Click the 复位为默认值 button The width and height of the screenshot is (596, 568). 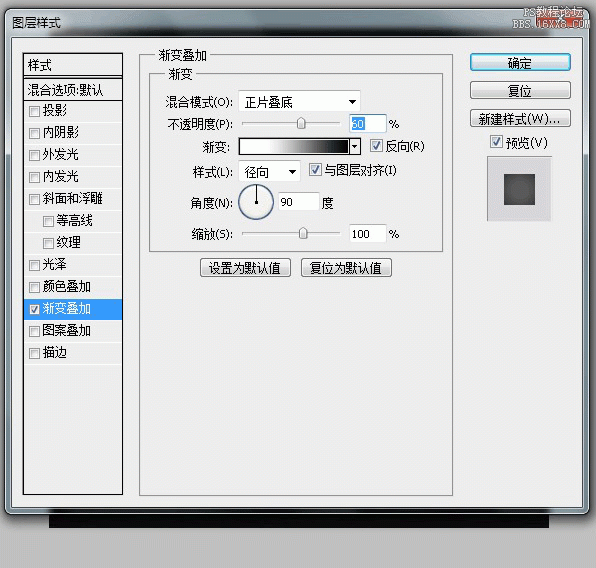(346, 268)
